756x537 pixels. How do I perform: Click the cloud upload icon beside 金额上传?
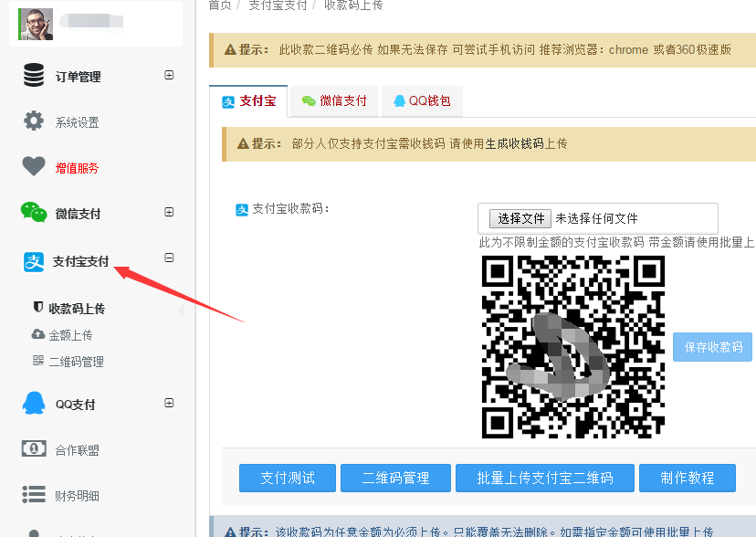(x=38, y=333)
